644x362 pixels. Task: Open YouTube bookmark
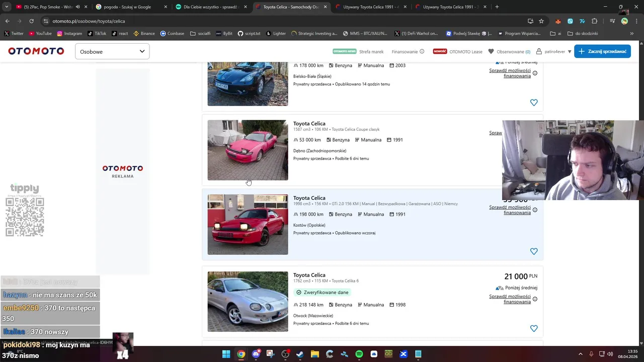click(x=40, y=34)
